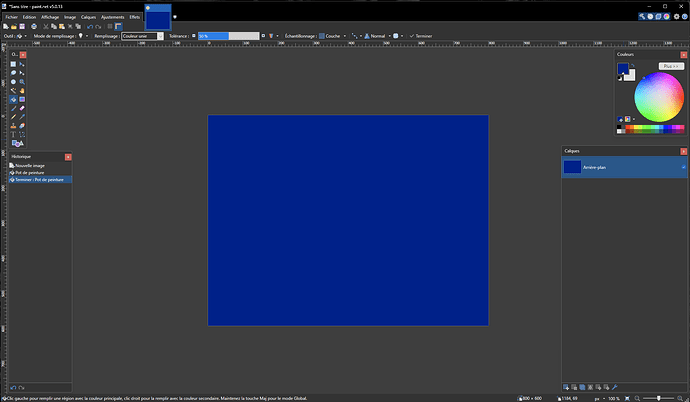The image size is (690, 402).
Task: Open the Remplissage 'Couleur unie' combo box
Action: tap(143, 36)
